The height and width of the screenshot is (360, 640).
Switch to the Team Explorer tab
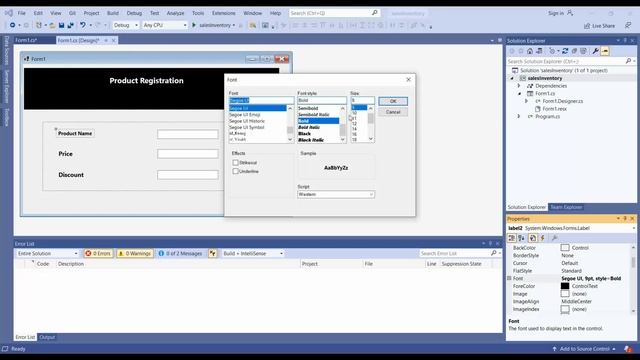566,207
